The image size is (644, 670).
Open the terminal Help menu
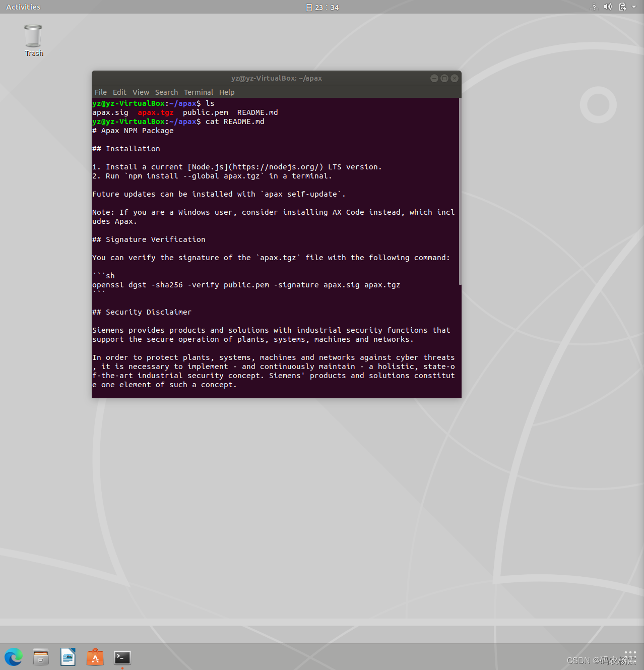click(227, 92)
